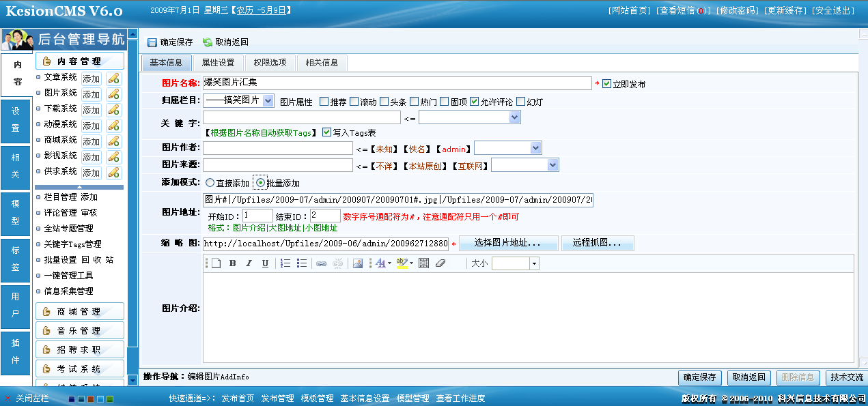Enable the 推荐 checkbox
Screen dimensions: 868x406
pos(324,102)
